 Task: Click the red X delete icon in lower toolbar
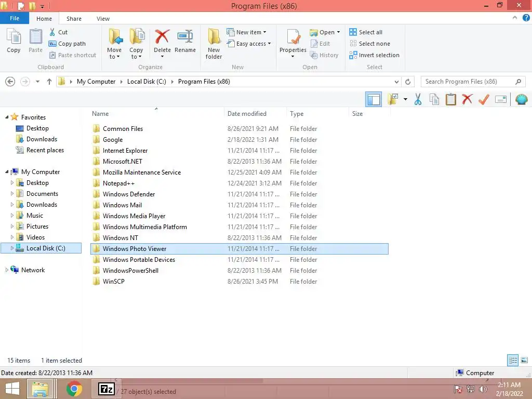point(467,99)
